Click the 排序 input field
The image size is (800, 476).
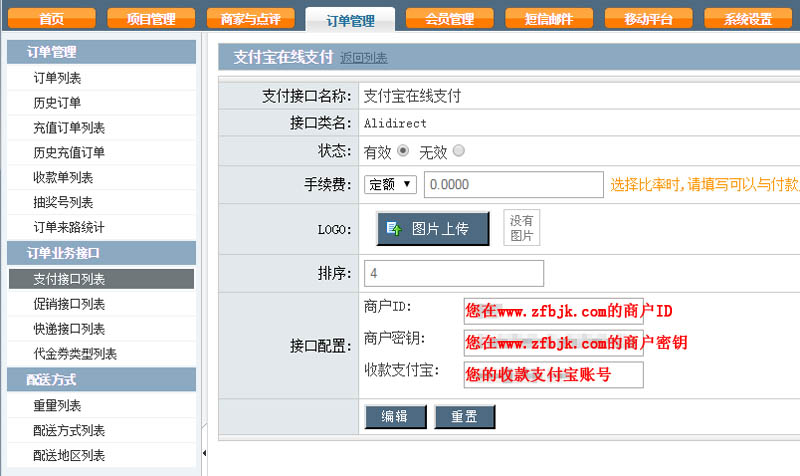[454, 273]
